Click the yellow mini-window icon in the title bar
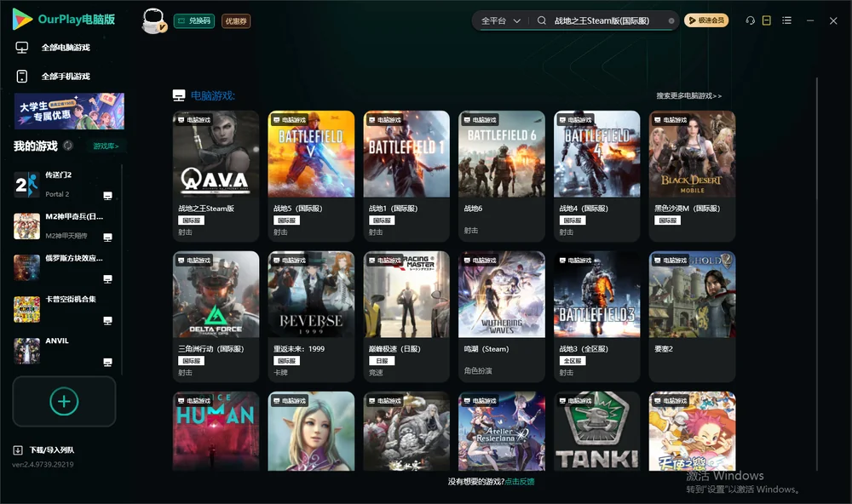The width and height of the screenshot is (852, 504). pos(767,20)
